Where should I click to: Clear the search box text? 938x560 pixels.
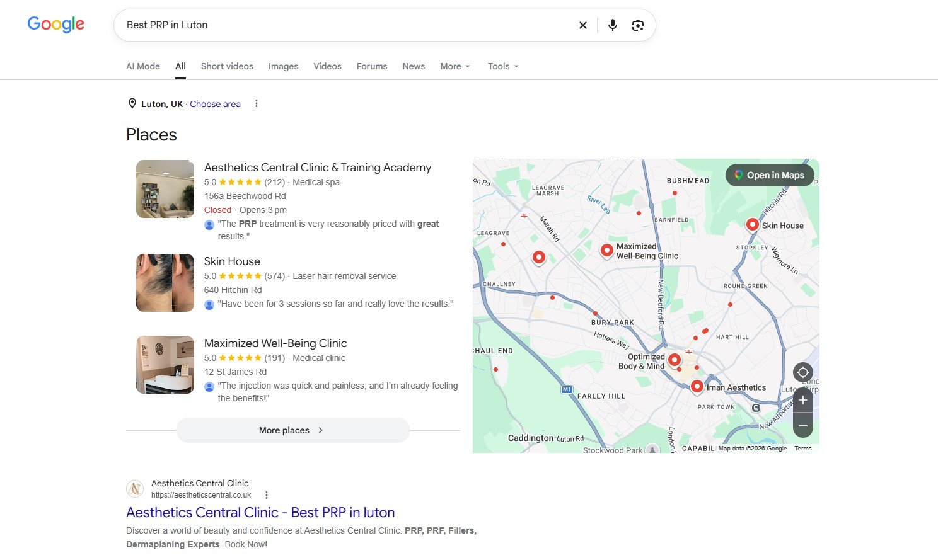[x=583, y=25]
